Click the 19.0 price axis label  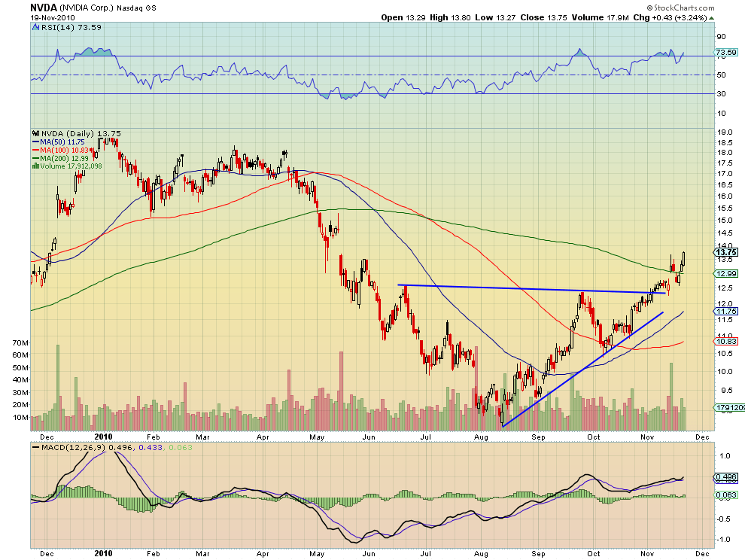pyautogui.click(x=725, y=132)
